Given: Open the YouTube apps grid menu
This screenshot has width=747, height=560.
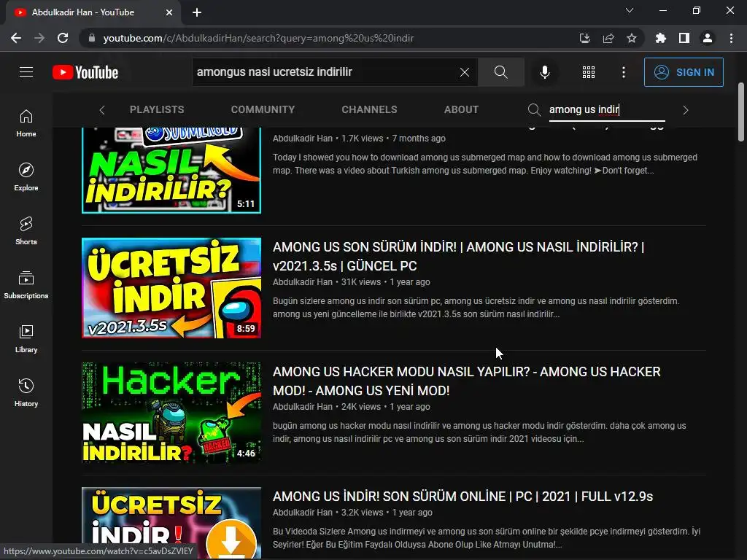Looking at the screenshot, I should [589, 72].
